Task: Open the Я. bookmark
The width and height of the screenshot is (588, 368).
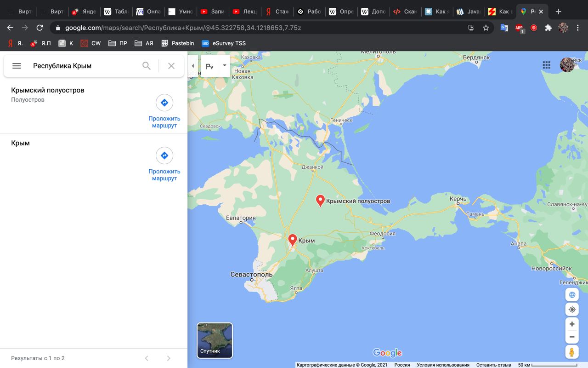Action: point(15,43)
